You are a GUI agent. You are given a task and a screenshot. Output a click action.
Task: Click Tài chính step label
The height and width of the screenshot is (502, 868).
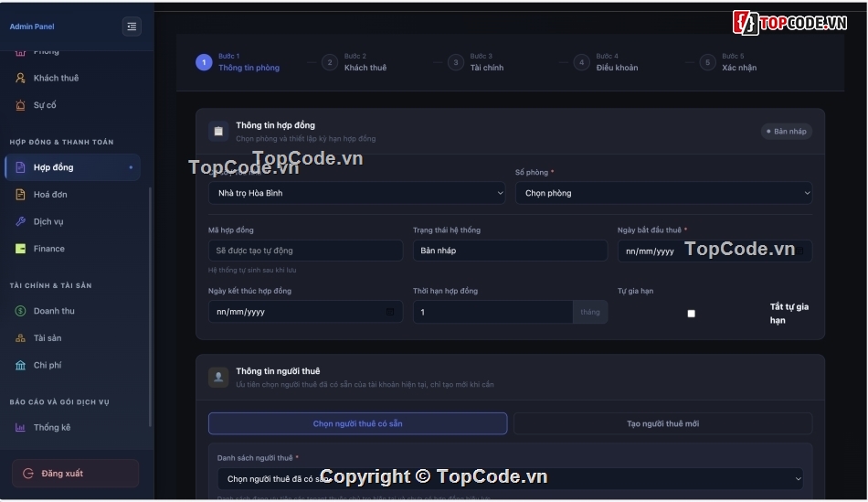[487, 68]
